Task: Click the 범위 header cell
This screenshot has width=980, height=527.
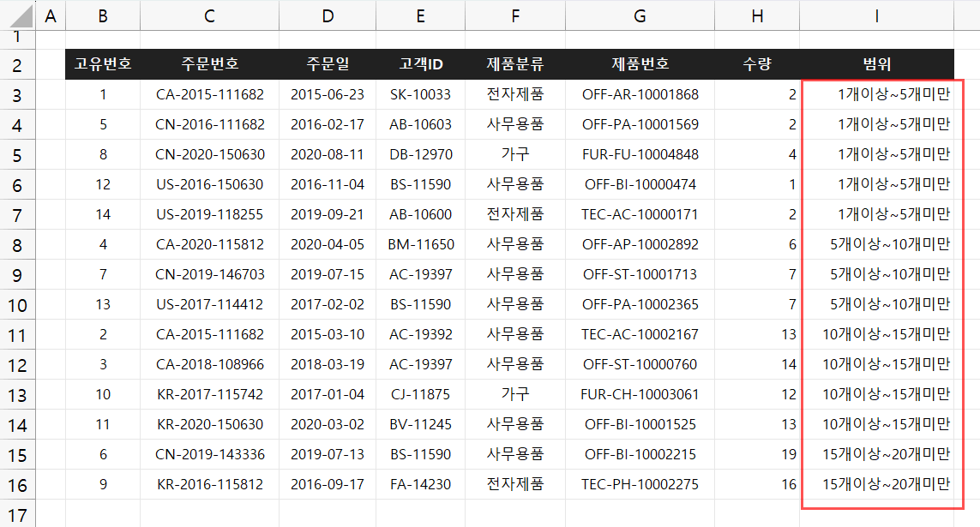Action: pyautogui.click(x=876, y=63)
